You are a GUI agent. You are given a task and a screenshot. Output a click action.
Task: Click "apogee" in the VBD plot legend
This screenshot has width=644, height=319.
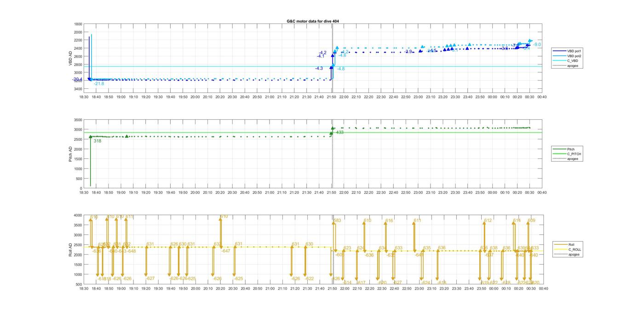pos(566,66)
